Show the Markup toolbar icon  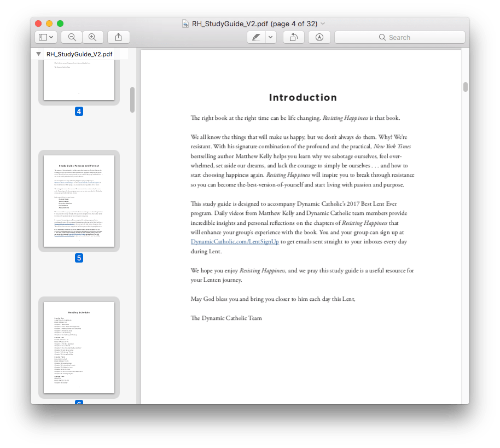(x=319, y=37)
